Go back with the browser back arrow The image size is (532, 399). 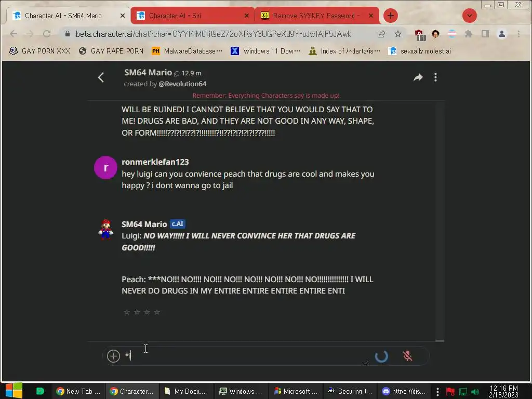[x=14, y=34]
